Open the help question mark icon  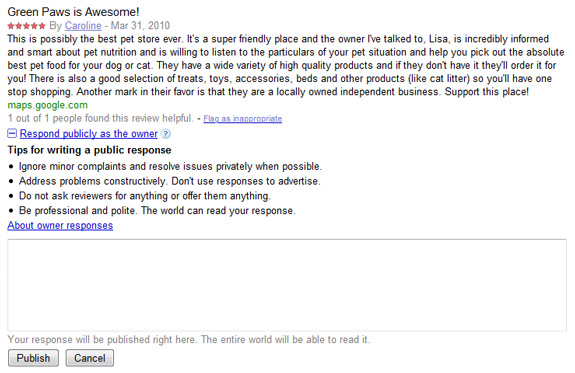[166, 134]
